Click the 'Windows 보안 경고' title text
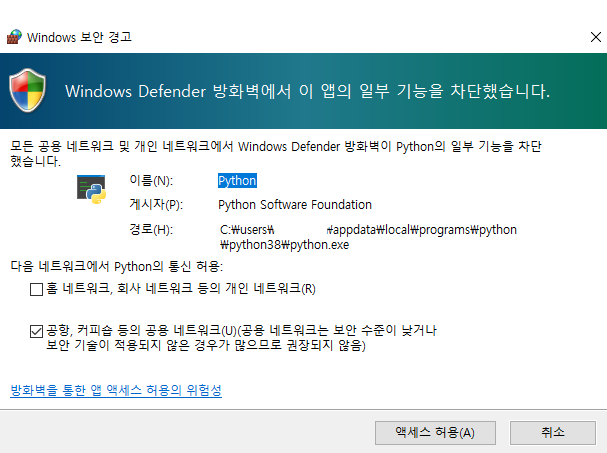 [x=79, y=37]
